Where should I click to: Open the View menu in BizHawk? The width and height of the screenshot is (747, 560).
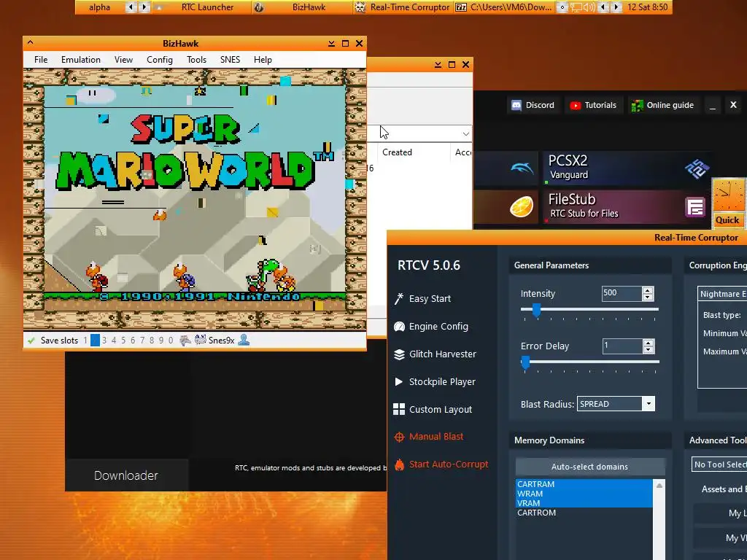123,60
